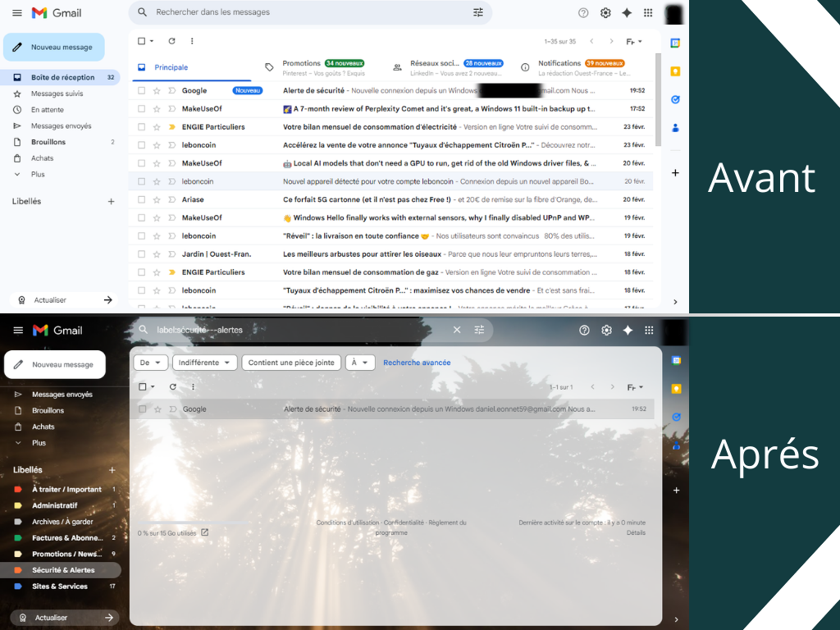
Task: Open Google apps grid in top Gmail
Action: pos(648,13)
